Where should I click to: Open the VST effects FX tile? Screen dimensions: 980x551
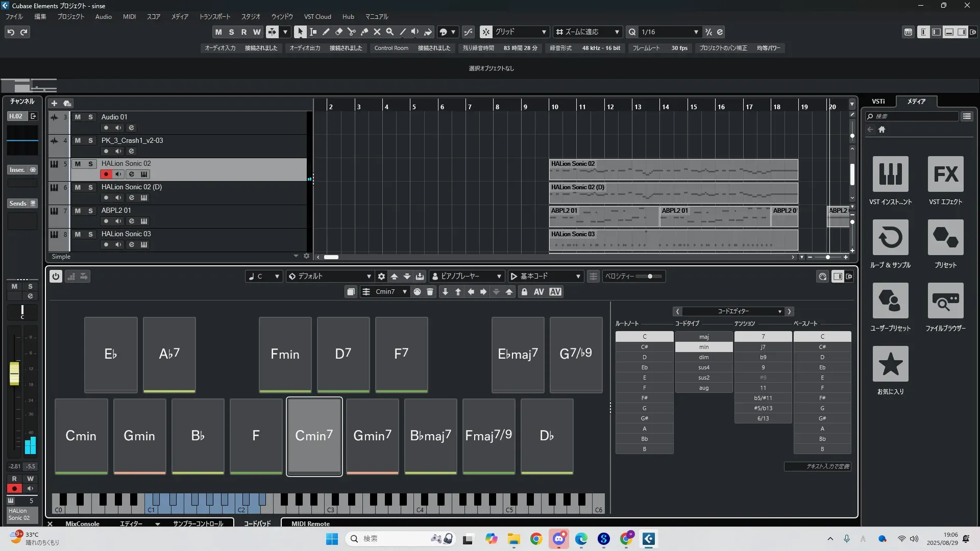tap(945, 174)
